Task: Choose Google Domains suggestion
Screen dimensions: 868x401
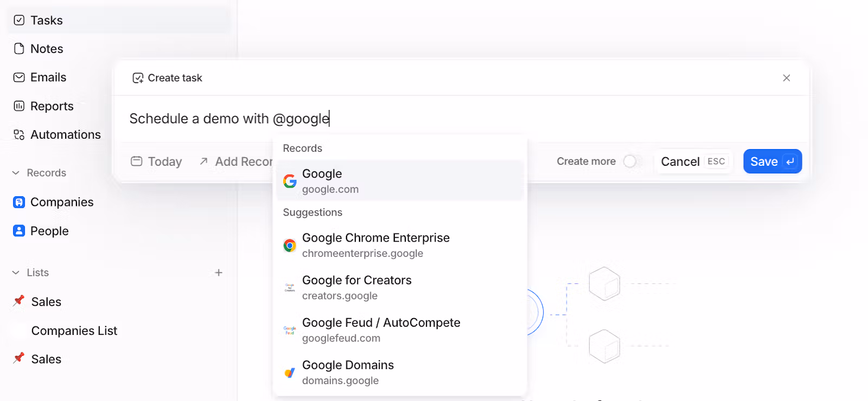Action: [x=400, y=373]
